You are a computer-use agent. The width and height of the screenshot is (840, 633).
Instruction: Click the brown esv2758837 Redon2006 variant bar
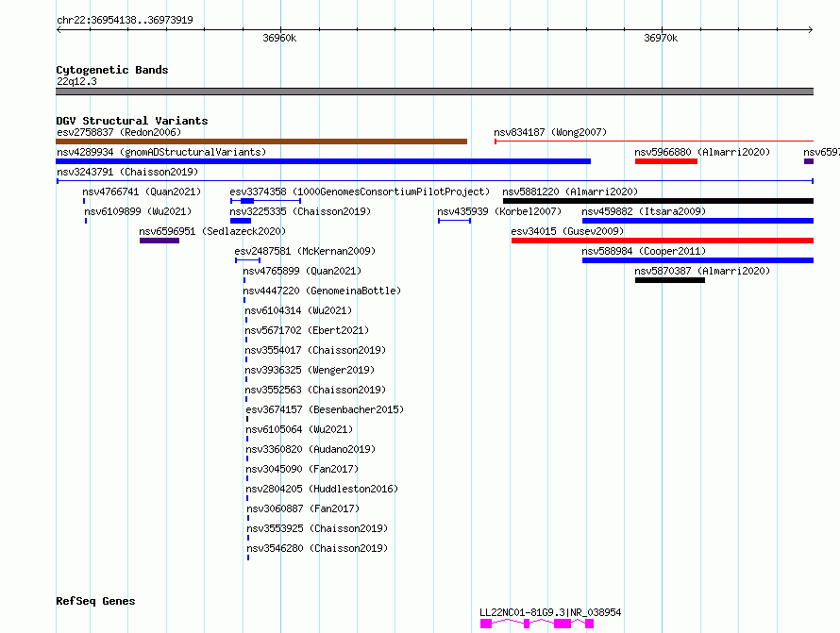[261, 142]
